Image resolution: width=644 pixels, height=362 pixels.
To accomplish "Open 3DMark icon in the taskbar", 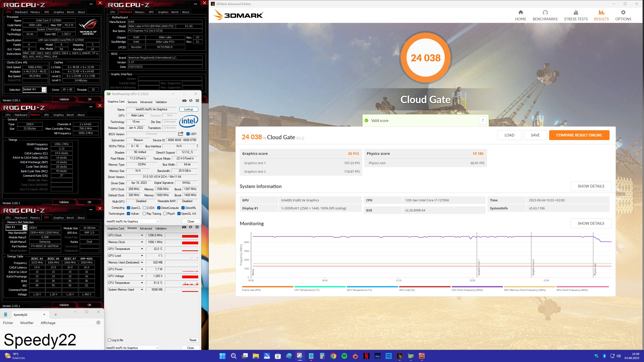I will click(400, 356).
